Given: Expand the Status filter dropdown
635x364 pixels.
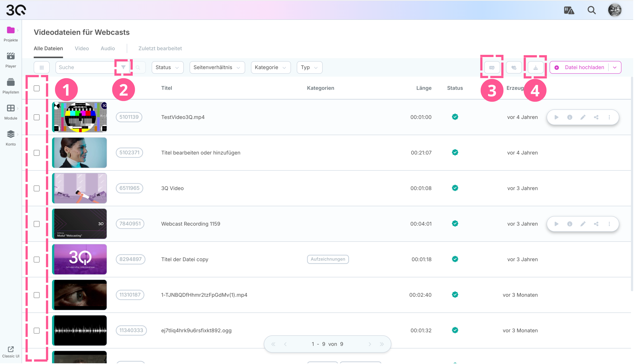Looking at the screenshot, I should (x=168, y=68).
